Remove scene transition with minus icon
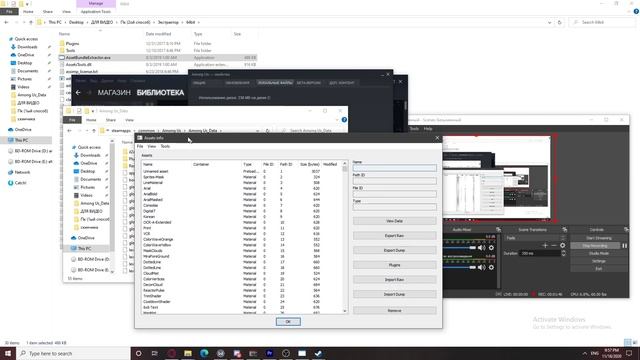 tap(554, 245)
